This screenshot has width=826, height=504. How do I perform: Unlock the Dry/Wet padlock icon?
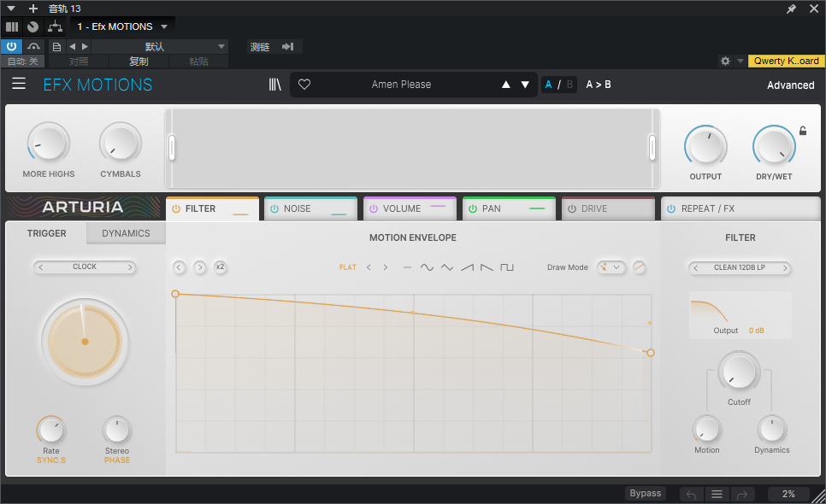pyautogui.click(x=803, y=131)
